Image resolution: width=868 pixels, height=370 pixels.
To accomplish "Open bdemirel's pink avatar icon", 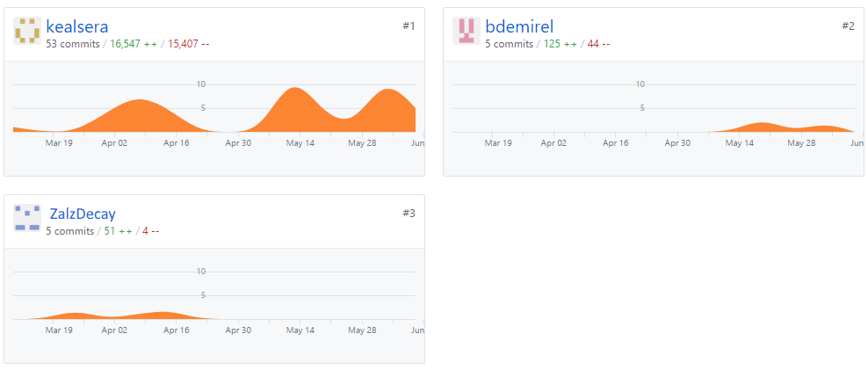I will (x=467, y=31).
